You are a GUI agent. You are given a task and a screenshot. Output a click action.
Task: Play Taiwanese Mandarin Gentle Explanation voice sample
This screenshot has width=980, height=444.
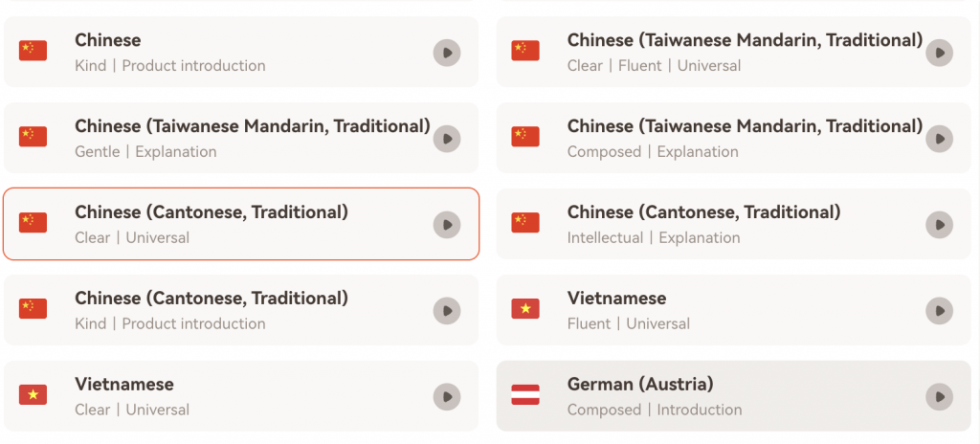click(447, 139)
